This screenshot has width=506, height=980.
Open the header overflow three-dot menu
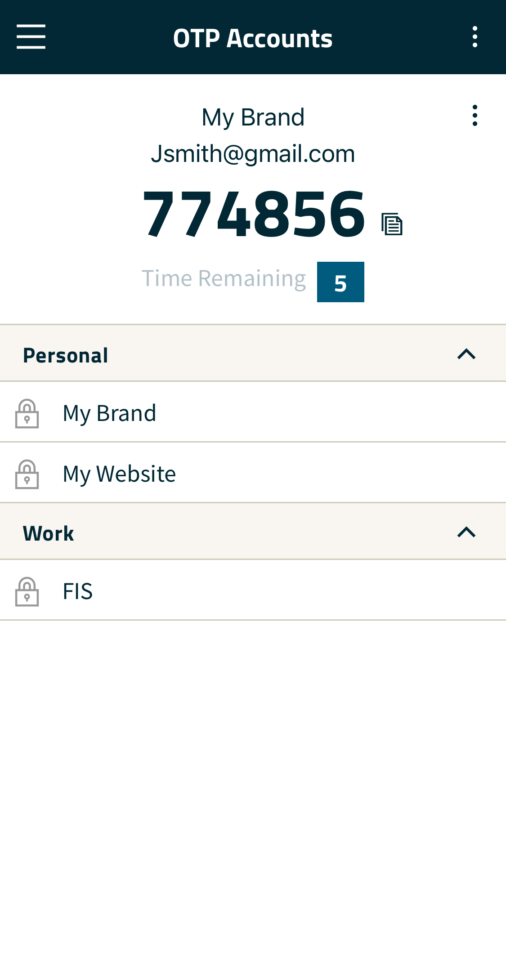(x=475, y=37)
